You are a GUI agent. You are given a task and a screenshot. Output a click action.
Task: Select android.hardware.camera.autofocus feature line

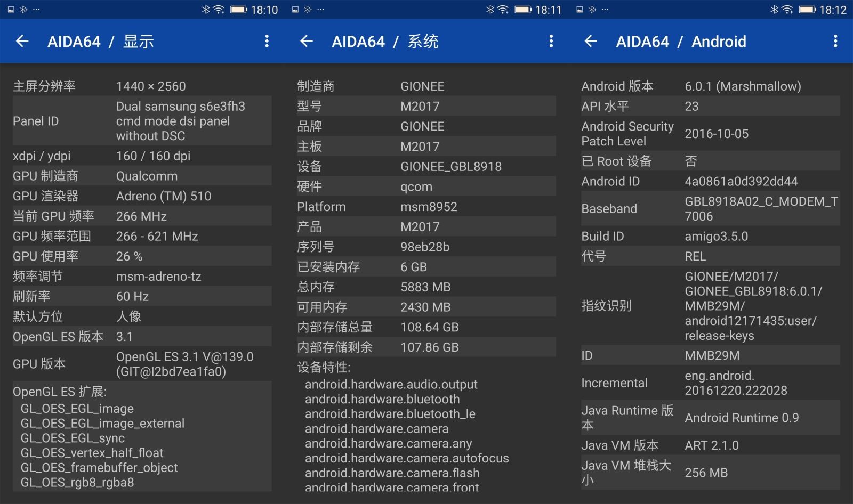click(x=407, y=458)
